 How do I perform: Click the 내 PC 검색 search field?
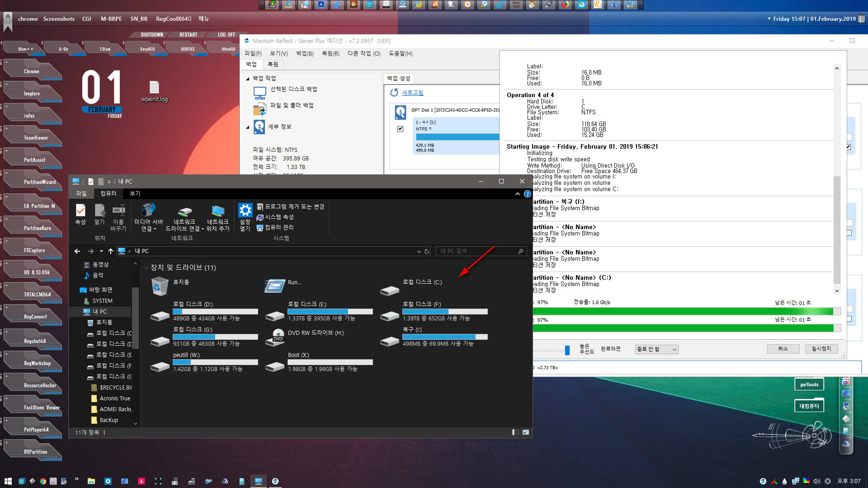[481, 251]
